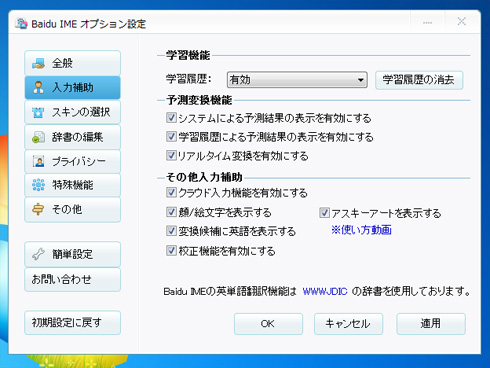Click the dotted icon beside 特殊機能
The width and height of the screenshot is (490, 368).
38,185
